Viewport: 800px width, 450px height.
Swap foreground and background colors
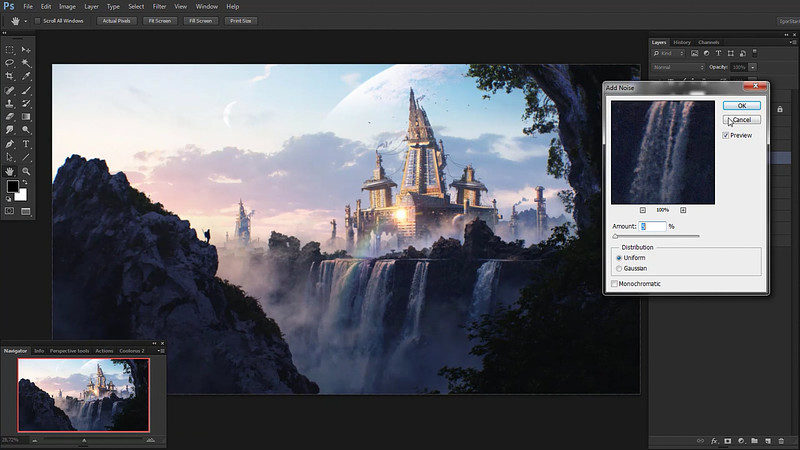pyautogui.click(x=24, y=182)
